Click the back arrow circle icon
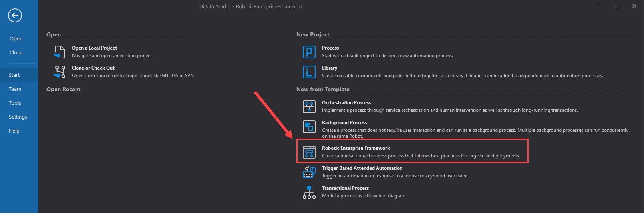Screen dimensions: 644x213 15,16
